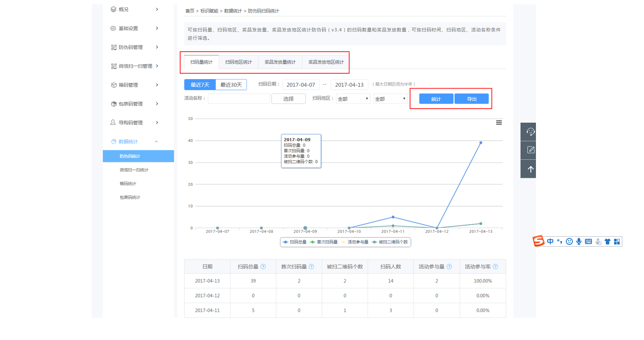Image resolution: width=644 pixels, height=340 pixels.
Task: Toggle 扫码总量 series in chart legend
Action: (x=295, y=242)
